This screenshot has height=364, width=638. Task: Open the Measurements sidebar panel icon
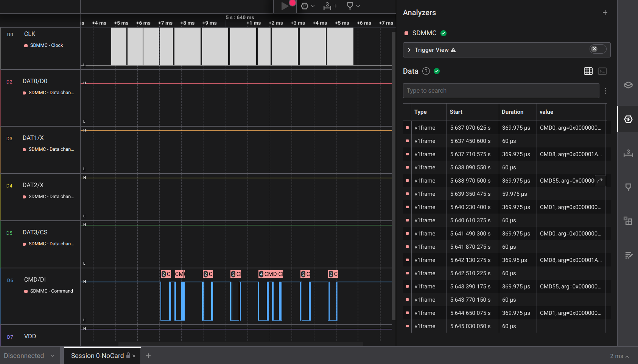coord(628,153)
